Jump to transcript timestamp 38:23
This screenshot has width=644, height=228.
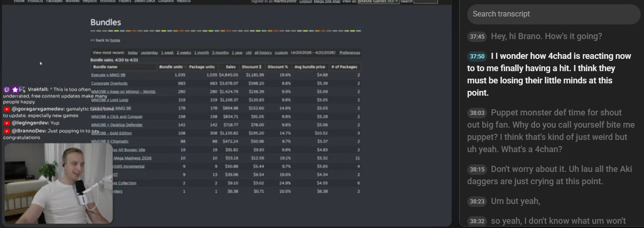point(477,201)
